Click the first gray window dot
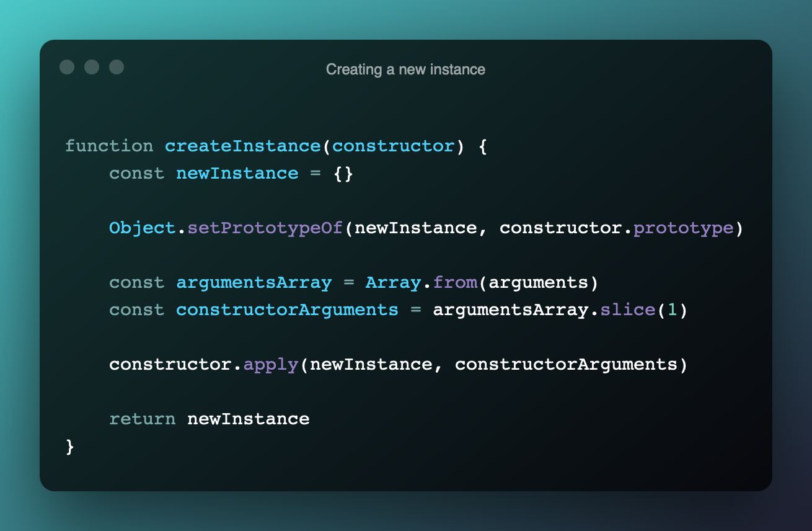This screenshot has width=812, height=531. coord(67,67)
